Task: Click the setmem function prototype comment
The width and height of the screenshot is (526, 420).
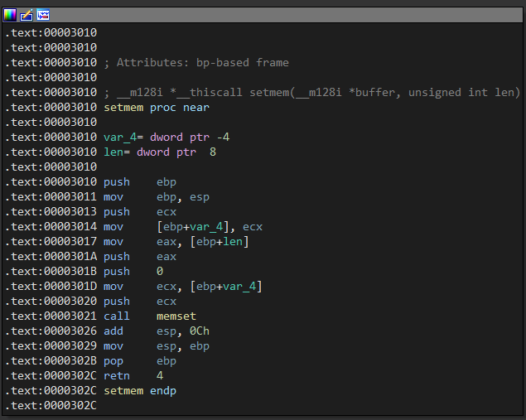Action: coord(311,93)
